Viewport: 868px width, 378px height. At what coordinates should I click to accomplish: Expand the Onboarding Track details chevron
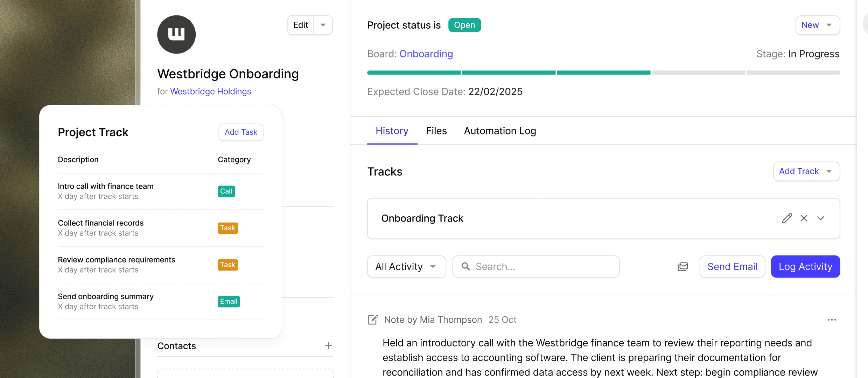coord(820,218)
